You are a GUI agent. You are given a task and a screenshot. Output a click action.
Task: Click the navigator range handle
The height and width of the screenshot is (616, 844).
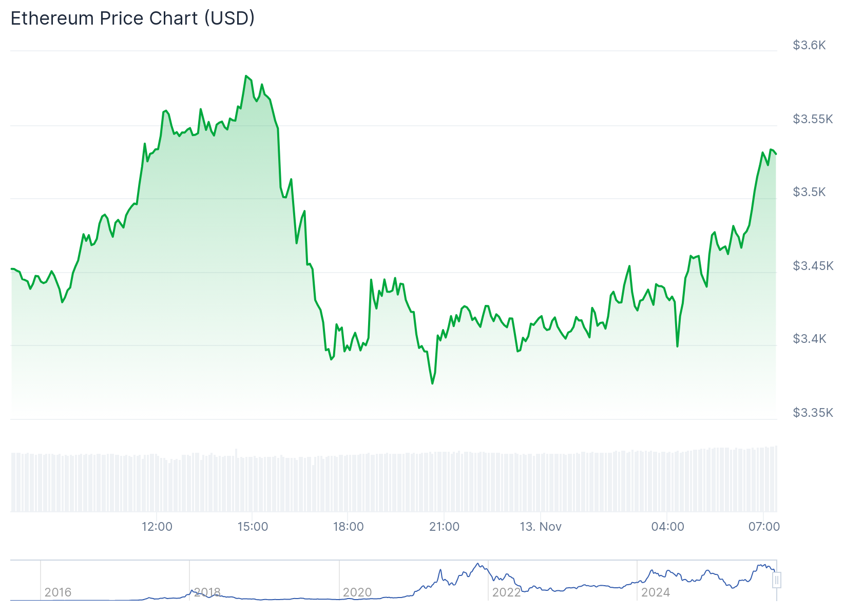point(777,580)
